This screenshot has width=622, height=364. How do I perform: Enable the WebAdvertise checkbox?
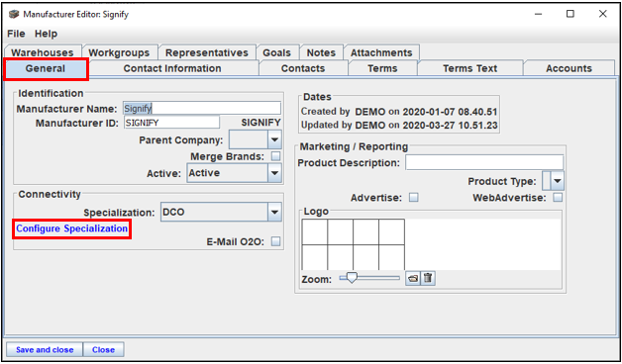tap(558, 197)
